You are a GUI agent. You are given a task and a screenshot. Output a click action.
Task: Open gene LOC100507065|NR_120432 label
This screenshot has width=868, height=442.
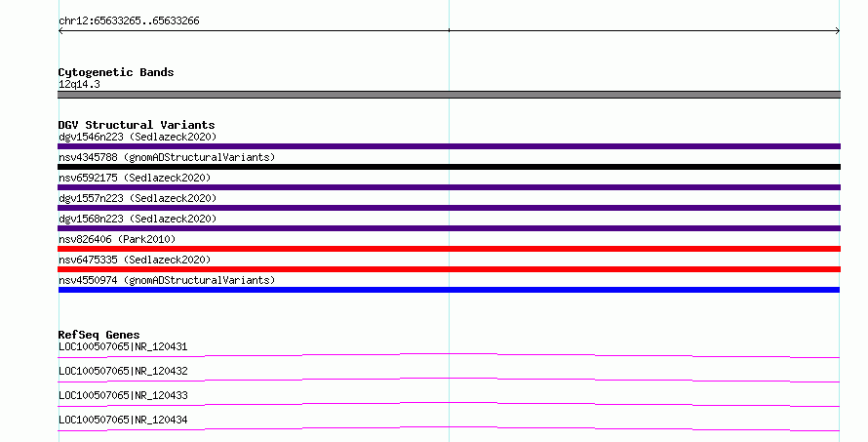[123, 371]
